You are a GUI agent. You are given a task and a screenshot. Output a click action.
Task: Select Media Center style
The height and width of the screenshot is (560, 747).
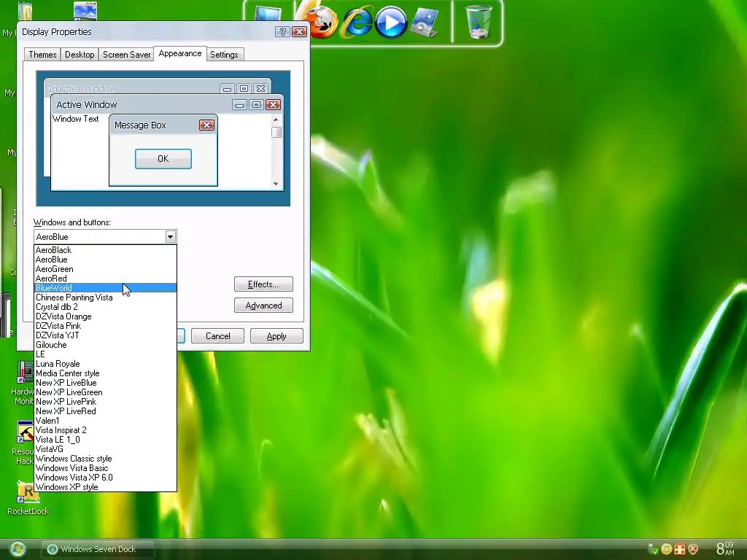pyautogui.click(x=105, y=373)
